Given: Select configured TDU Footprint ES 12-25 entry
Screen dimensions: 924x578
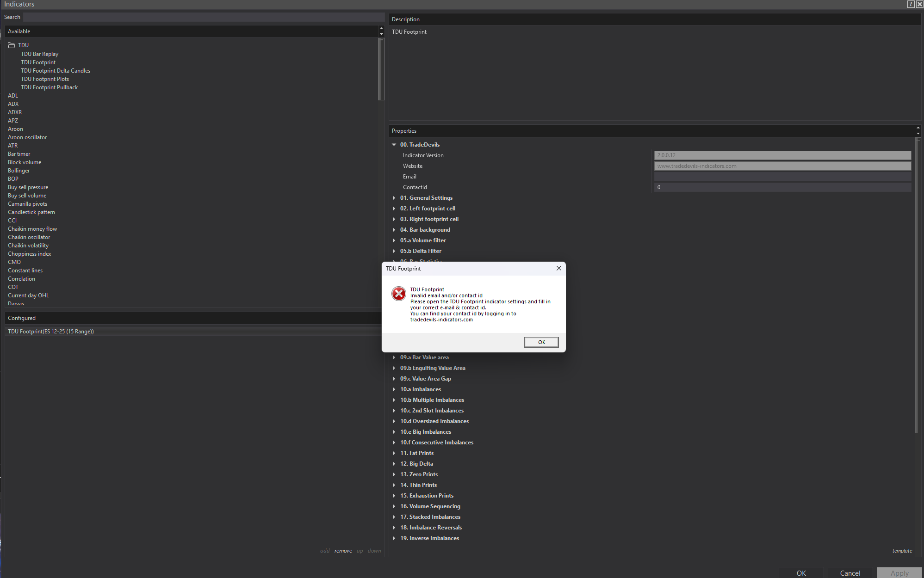Looking at the screenshot, I should [x=51, y=332].
